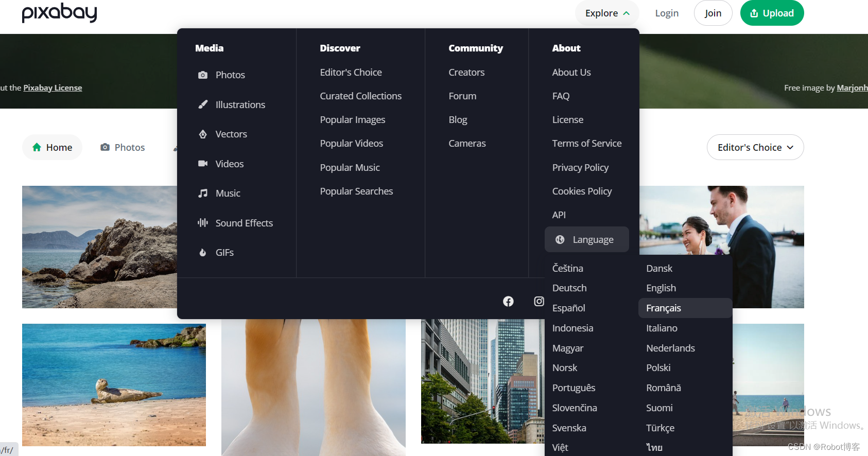Select Svenska language

[x=569, y=428]
